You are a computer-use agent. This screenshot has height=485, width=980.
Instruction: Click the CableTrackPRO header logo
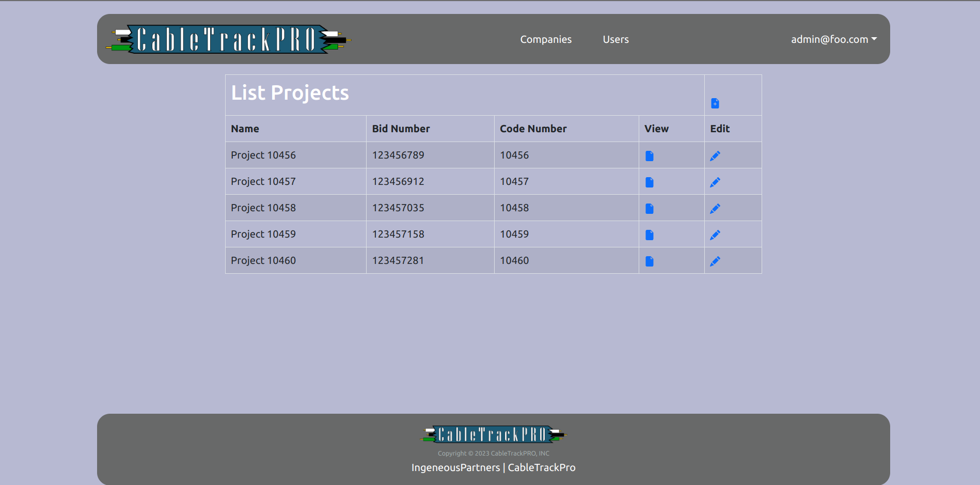pyautogui.click(x=228, y=39)
